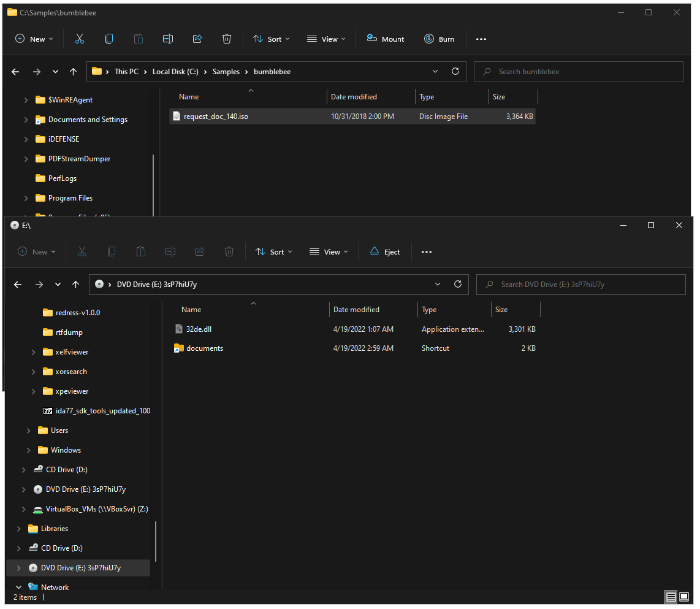Click the Cut icon in bumblebee window toolbar
The width and height of the screenshot is (700, 609).
[80, 39]
